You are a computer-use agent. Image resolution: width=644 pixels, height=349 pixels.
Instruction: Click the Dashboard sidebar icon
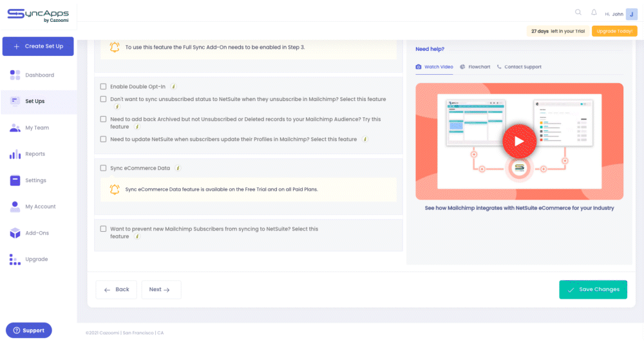coord(15,75)
